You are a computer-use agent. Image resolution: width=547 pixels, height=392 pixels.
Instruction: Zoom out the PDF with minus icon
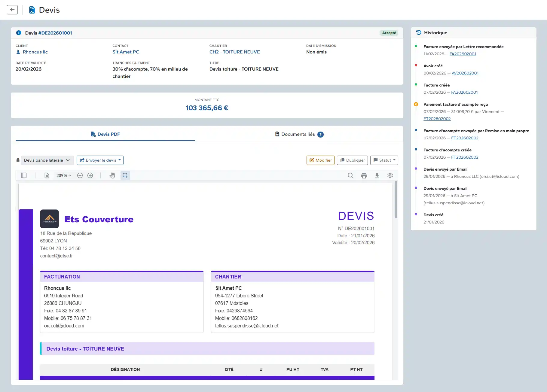click(80, 175)
